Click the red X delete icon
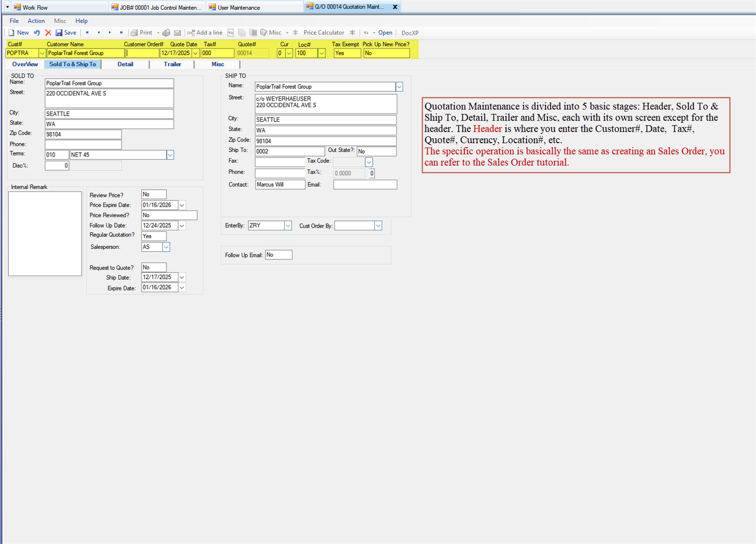 (x=48, y=32)
